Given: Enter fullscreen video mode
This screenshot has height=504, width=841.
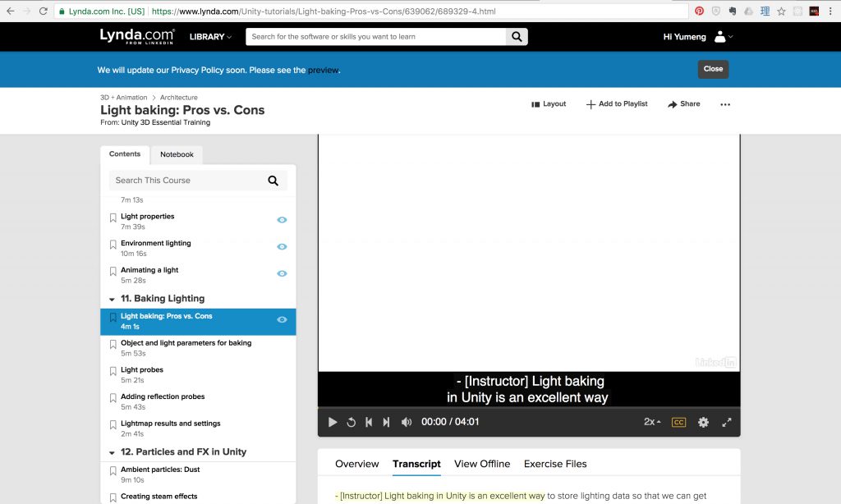Looking at the screenshot, I should (x=727, y=422).
